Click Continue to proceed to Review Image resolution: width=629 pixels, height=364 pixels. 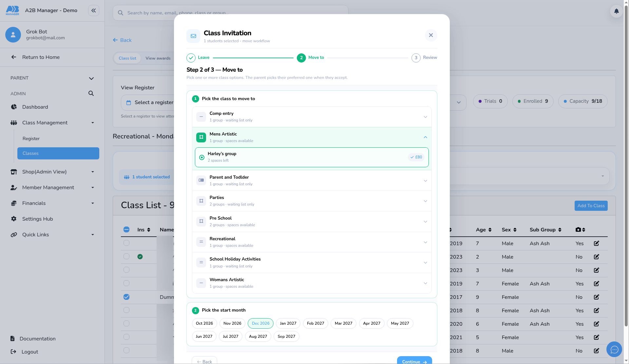click(x=414, y=361)
